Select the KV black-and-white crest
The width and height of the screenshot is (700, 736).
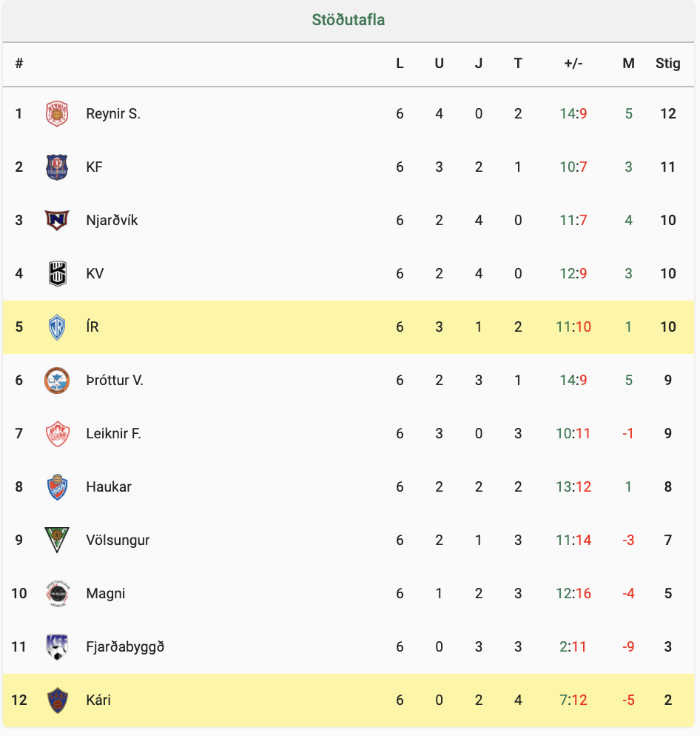(57, 274)
